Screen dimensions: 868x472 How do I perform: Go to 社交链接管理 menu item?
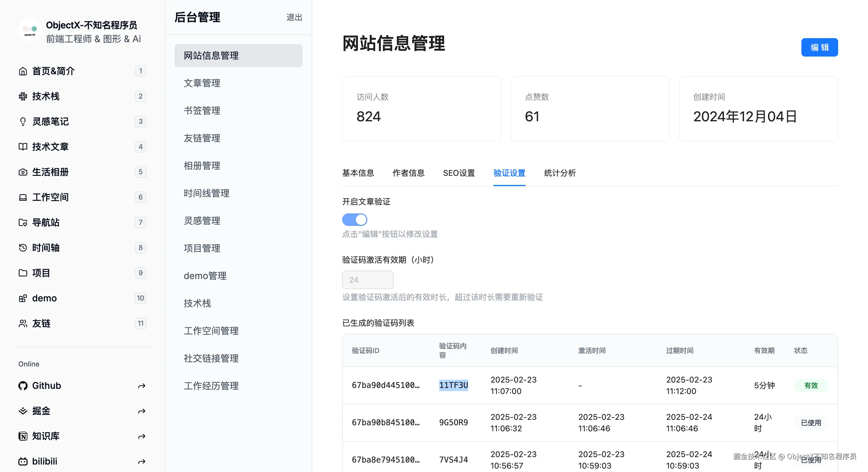[211, 358]
